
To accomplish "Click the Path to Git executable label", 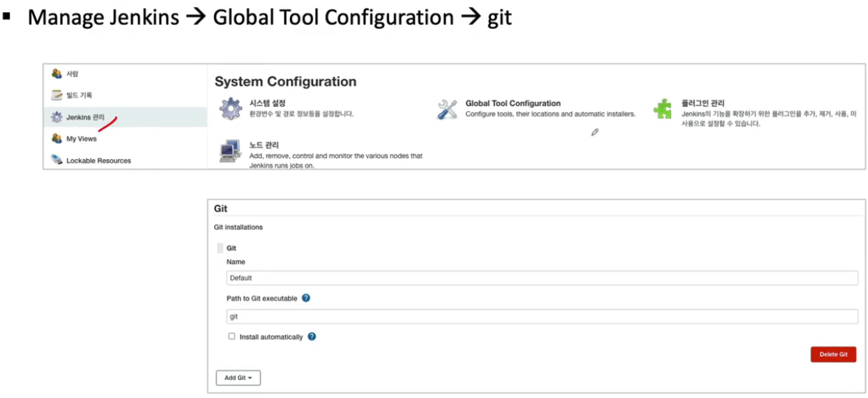I will [x=262, y=298].
